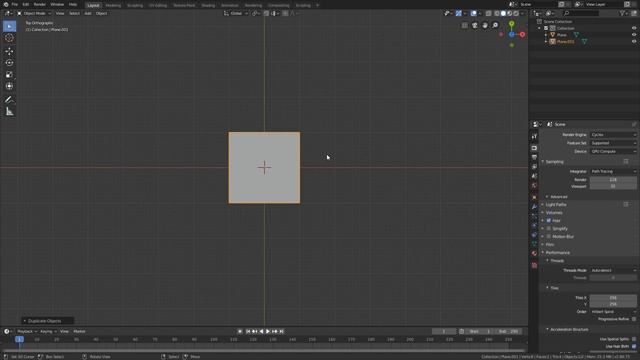Image resolution: width=640 pixels, height=360 pixels.
Task: Open the Window menu
Action: [57, 4]
